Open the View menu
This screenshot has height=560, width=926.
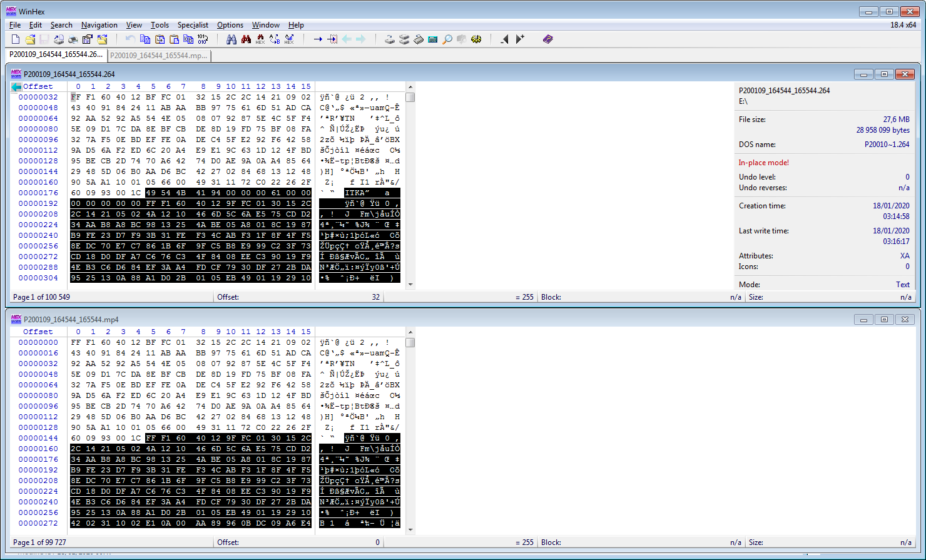tap(134, 25)
